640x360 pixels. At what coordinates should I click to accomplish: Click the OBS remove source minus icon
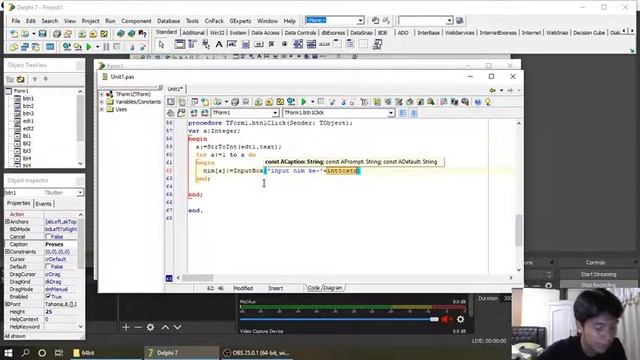[138, 327]
